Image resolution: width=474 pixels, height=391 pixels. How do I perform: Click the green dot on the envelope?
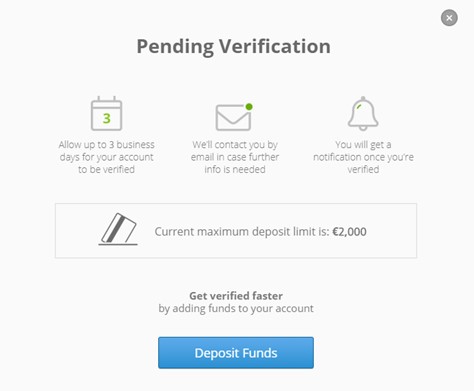(249, 107)
